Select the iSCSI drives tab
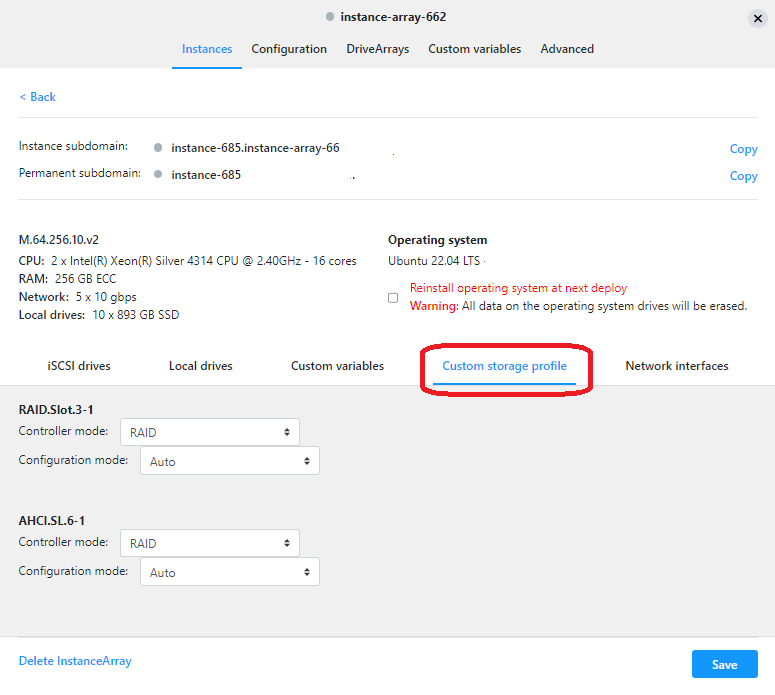Viewport: 775px width, 695px height. pos(79,366)
